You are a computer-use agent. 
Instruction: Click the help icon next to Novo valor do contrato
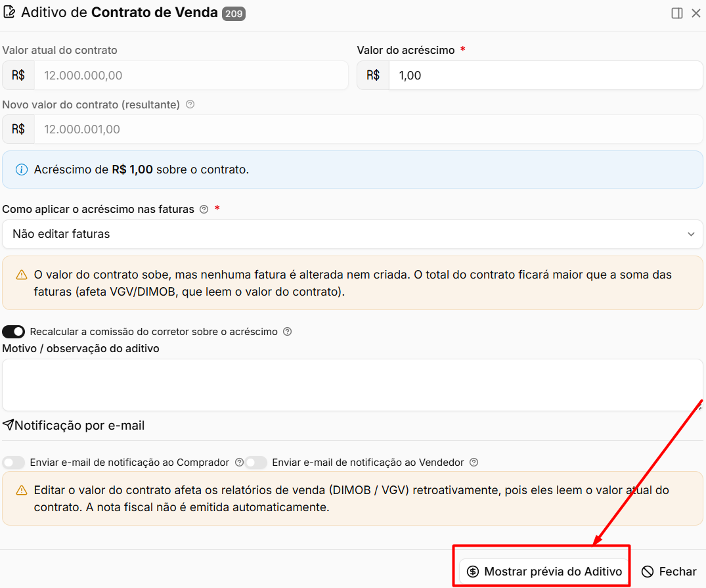click(190, 104)
